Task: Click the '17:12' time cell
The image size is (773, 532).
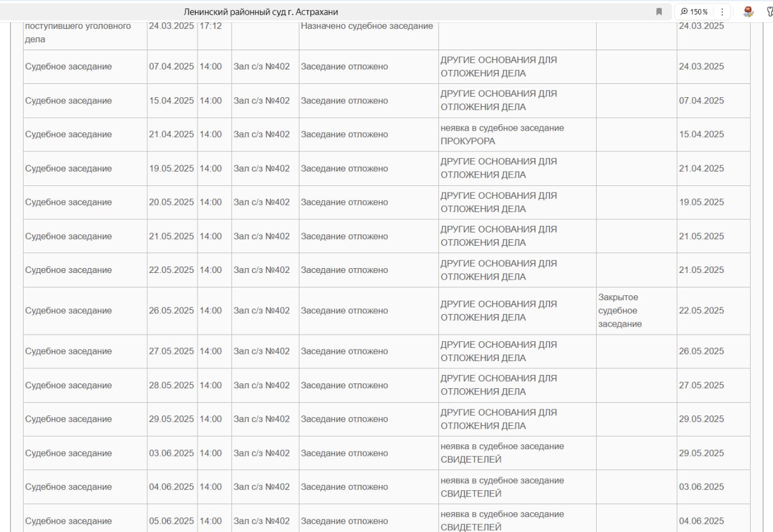Action: [x=210, y=26]
